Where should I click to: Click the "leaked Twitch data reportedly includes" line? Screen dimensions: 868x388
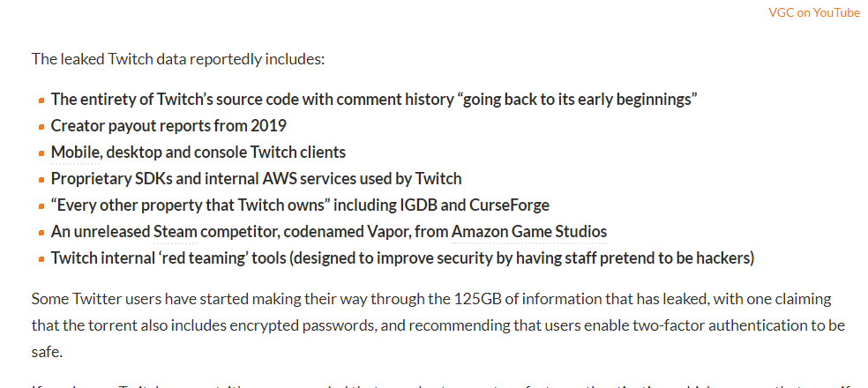(x=178, y=60)
